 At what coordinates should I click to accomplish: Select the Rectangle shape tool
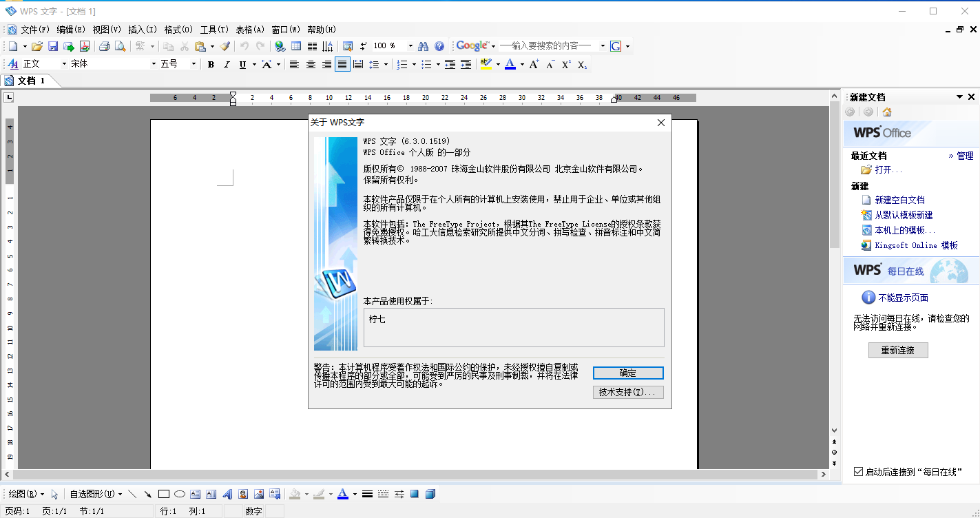pyautogui.click(x=164, y=494)
